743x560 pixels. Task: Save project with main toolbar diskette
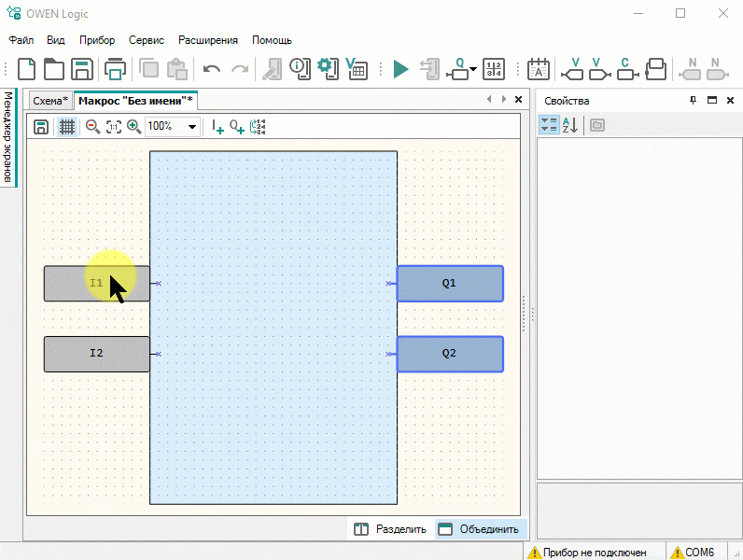(x=82, y=69)
